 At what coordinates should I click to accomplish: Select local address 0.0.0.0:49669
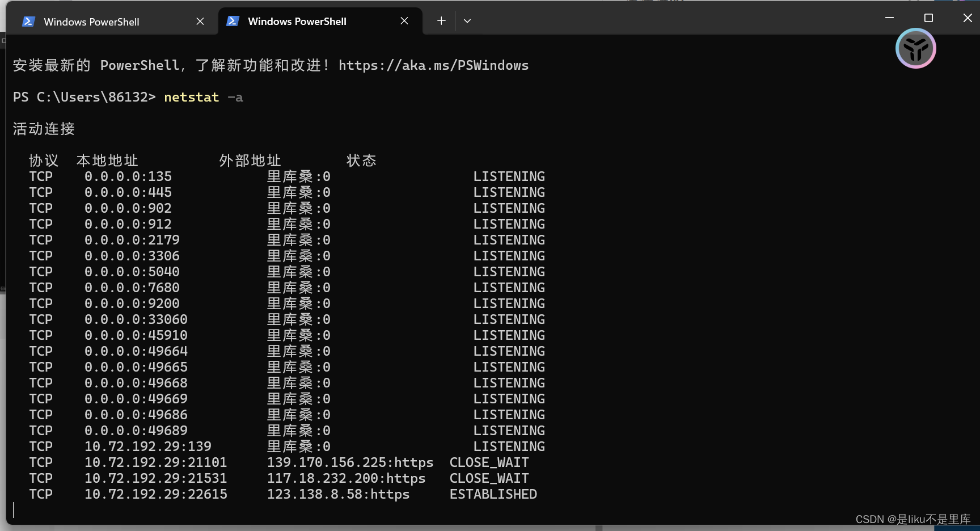[136, 399]
